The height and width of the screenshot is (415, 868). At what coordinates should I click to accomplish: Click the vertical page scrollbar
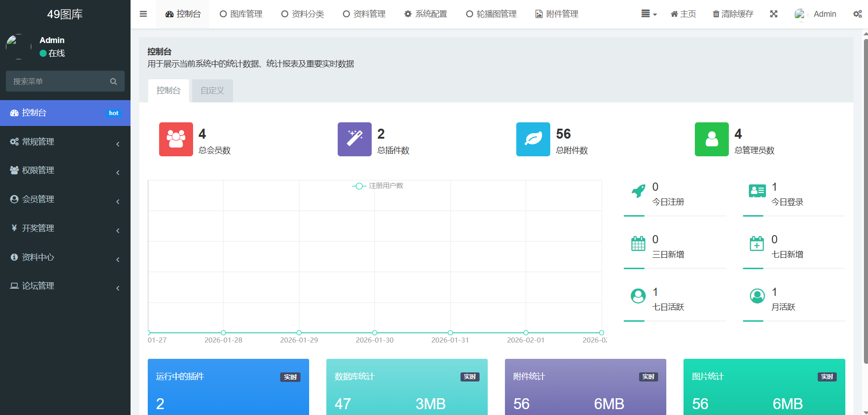point(865,199)
